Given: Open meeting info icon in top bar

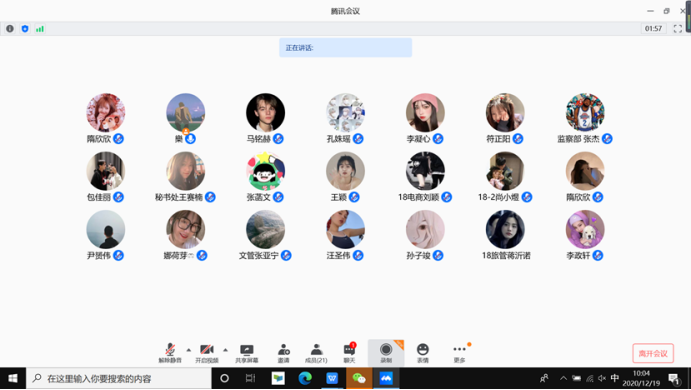Looking at the screenshot, I should (x=10, y=29).
